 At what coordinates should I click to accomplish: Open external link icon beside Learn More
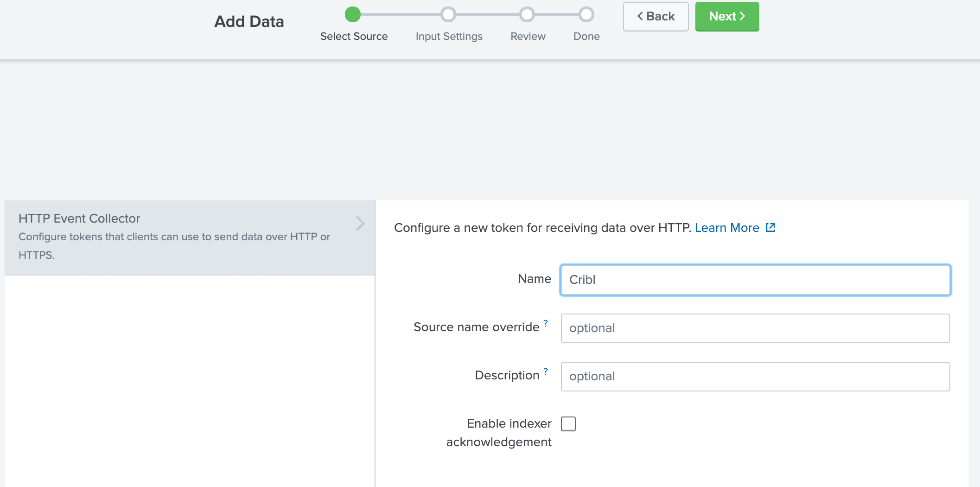click(770, 228)
